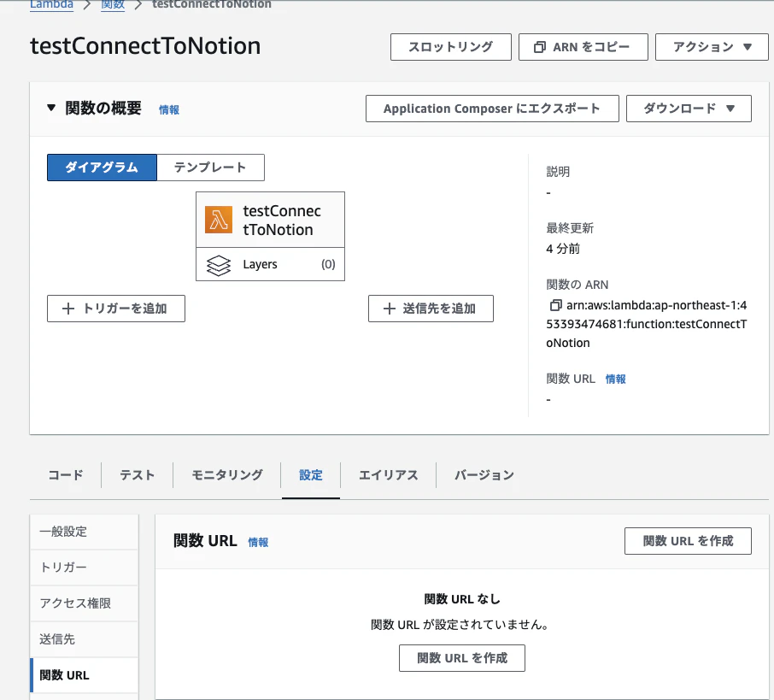Click the Layers (0) row
This screenshot has width=774, height=700.
(271, 264)
